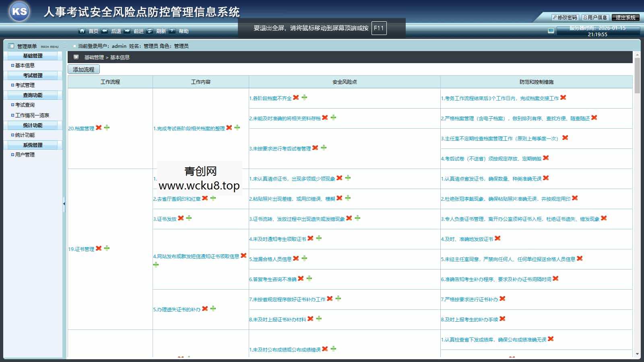This screenshot has height=362, width=644.
Task: Open 用户管理 under 系统管理
Action: tap(25, 155)
